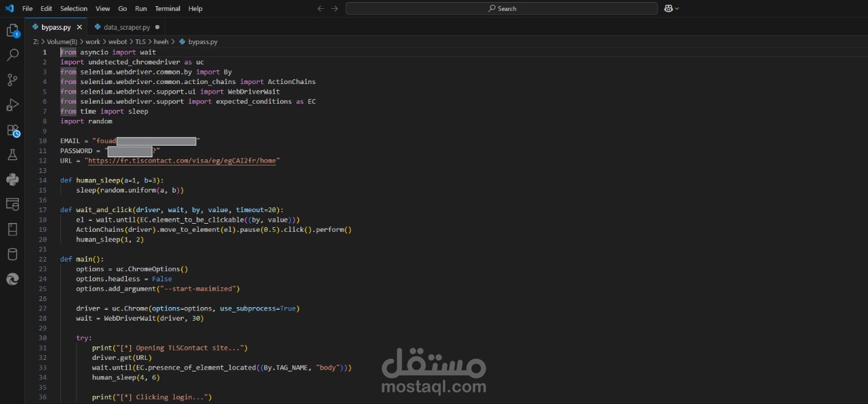The image size is (868, 404).
Task: Switch to the data_scraper.py tab
Action: 127,27
